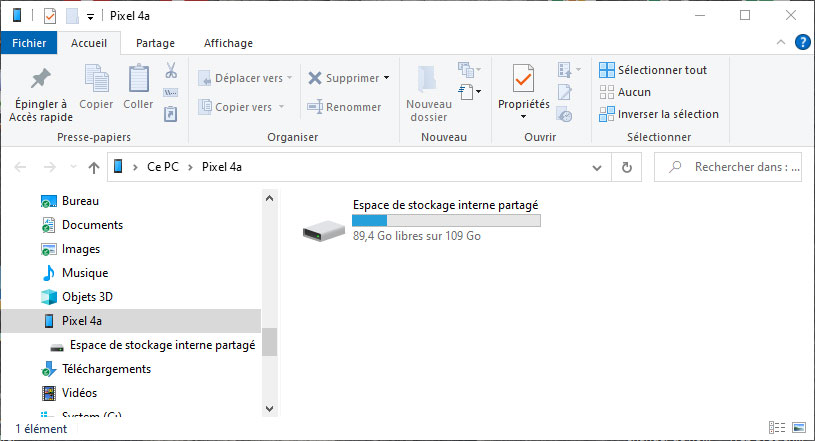Click the Edit icon in Ouvrir group
This screenshot has height=441, width=815.
pyautogui.click(x=564, y=92)
